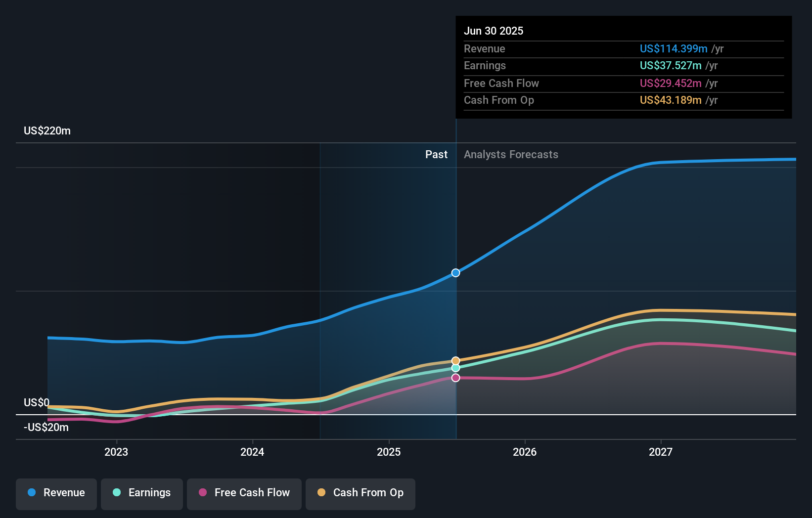Expand the Analysts Forecasts section
This screenshot has width=812, height=518.
tap(511, 154)
